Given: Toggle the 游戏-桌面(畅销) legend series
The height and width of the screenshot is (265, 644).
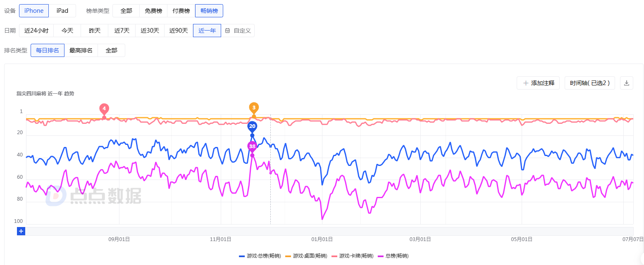Looking at the screenshot, I should tap(306, 256).
